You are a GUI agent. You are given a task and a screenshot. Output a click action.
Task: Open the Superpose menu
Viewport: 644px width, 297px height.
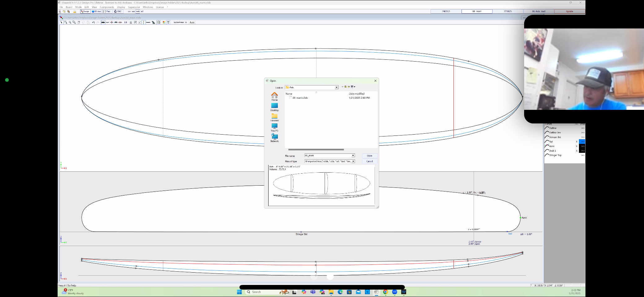point(134,7)
